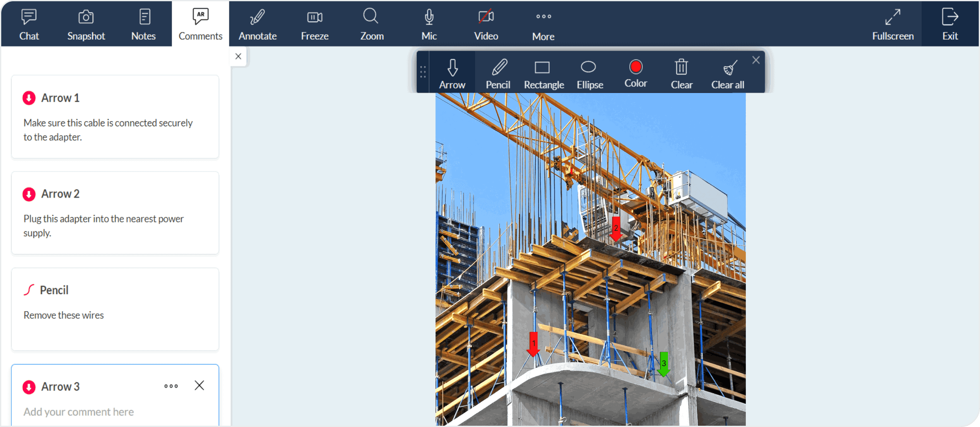Click the Arrow 3 red arrow icon

point(29,387)
